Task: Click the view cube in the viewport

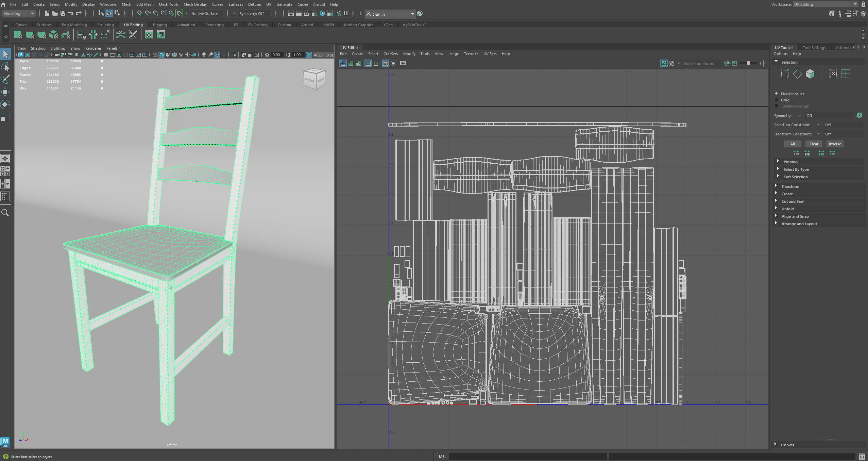Action: click(314, 79)
